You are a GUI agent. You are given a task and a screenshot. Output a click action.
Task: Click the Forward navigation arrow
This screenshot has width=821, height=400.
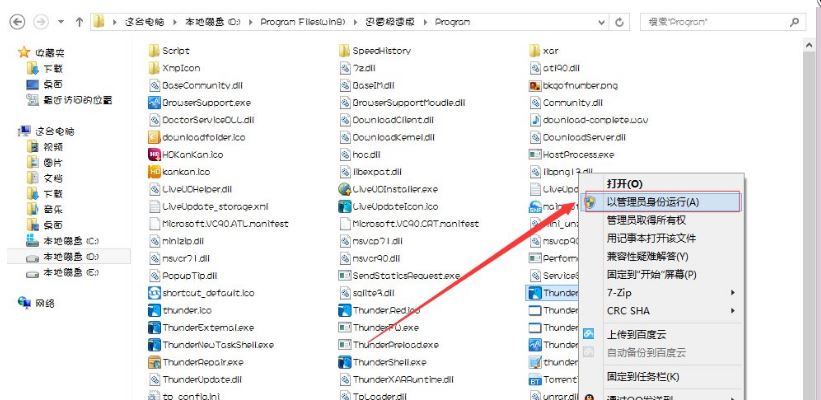pos(41,22)
